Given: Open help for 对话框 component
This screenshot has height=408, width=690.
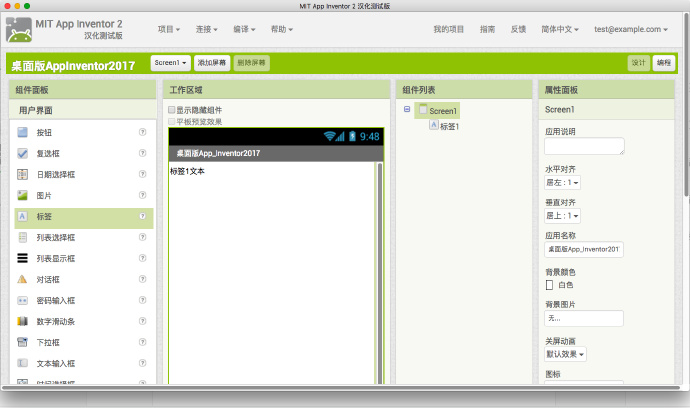Looking at the screenshot, I should click(143, 279).
